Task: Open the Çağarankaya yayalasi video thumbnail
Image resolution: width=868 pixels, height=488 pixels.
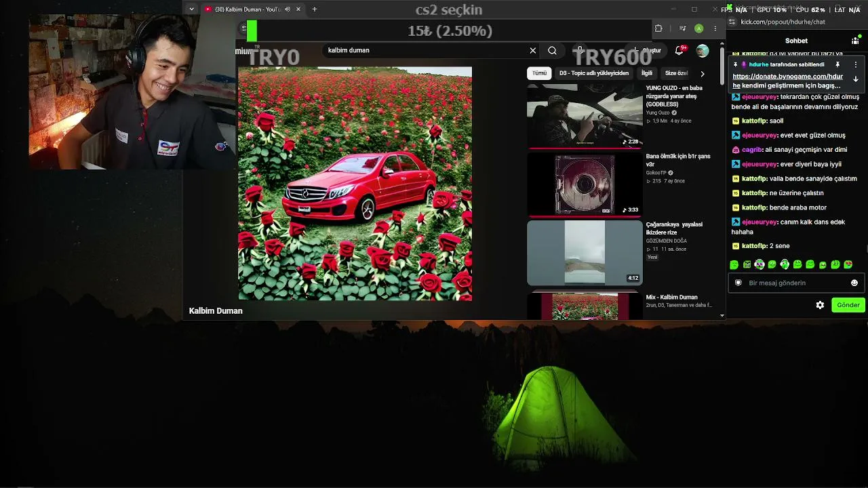Action: click(x=585, y=253)
